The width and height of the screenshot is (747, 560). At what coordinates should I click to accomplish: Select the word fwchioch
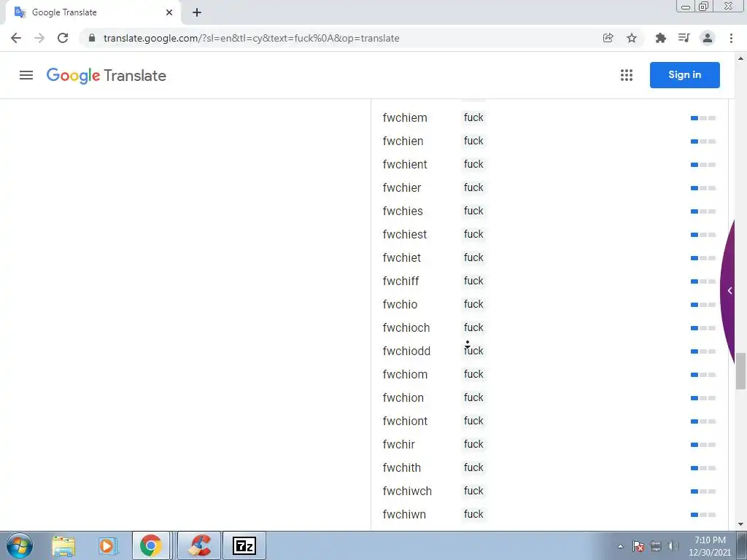[x=406, y=327]
